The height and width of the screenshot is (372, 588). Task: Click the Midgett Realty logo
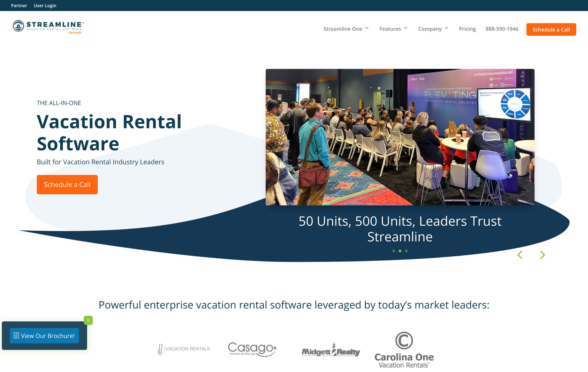coord(331,350)
